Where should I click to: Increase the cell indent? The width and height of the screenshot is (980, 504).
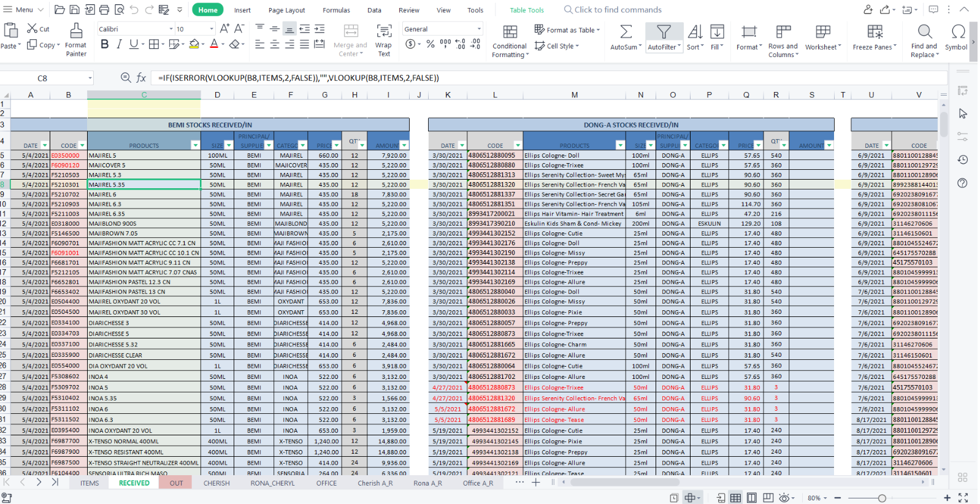(320, 29)
